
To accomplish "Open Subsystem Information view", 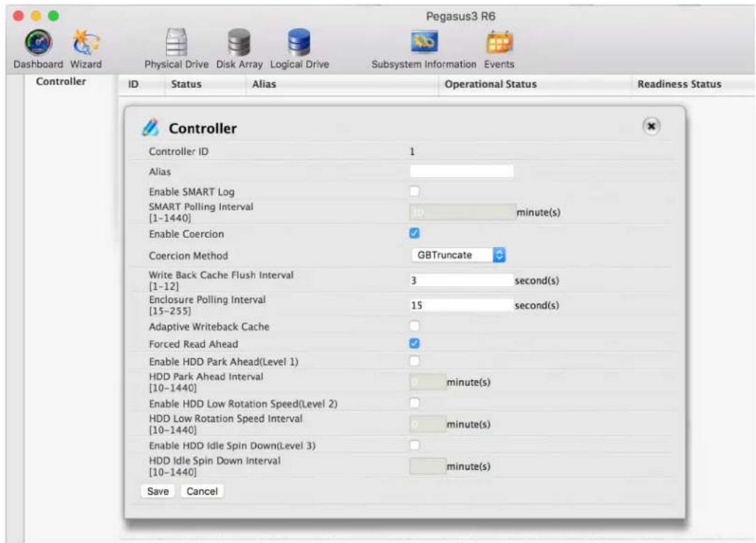I will pos(424,50).
